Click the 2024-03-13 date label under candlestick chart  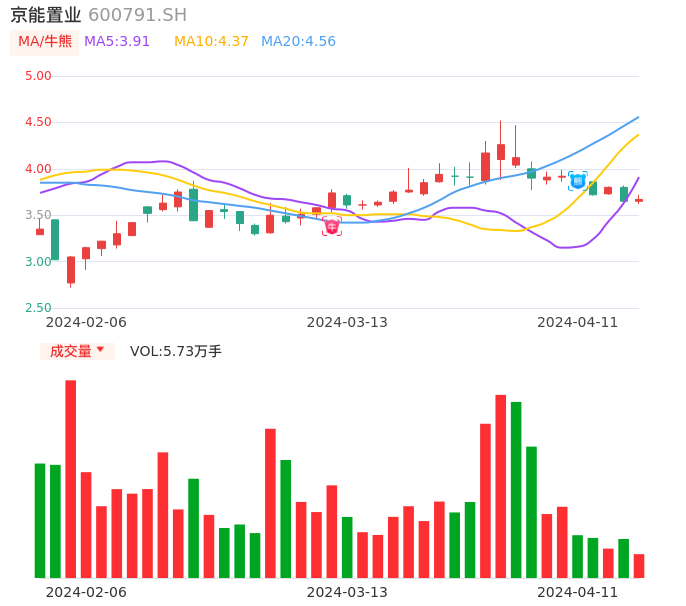[347, 322]
